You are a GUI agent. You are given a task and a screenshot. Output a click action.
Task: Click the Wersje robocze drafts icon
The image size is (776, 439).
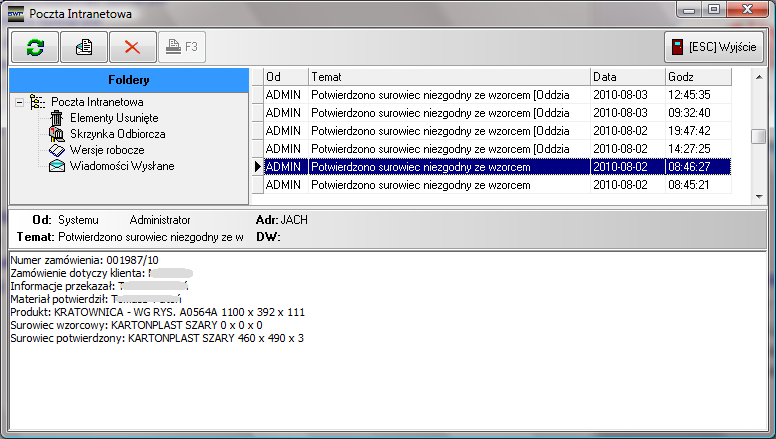pyautogui.click(x=57, y=150)
